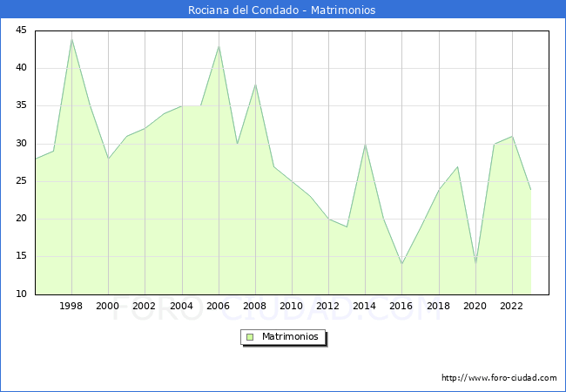Click the Matrimonios legend label
Viewport: 566px width, 392px height.
click(x=290, y=336)
